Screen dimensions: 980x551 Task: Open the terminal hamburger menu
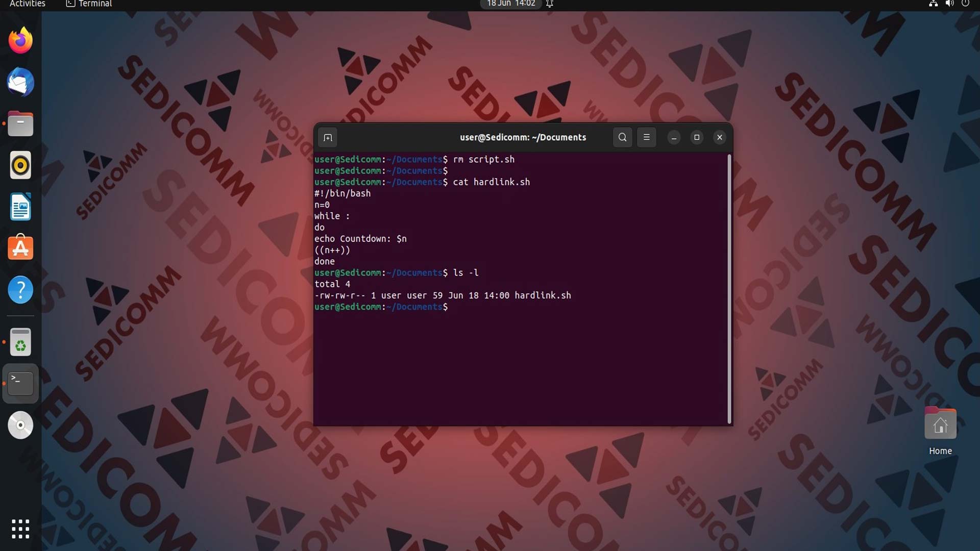click(646, 137)
